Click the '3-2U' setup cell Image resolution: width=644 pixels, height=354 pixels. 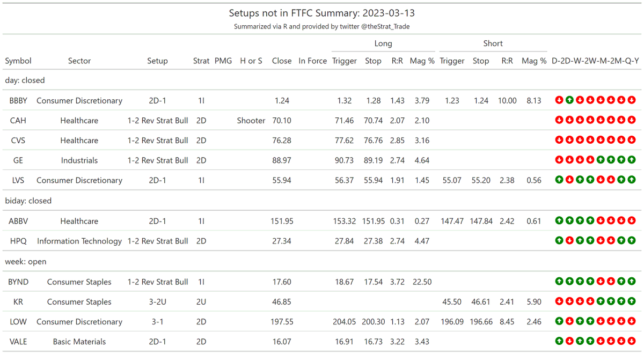[x=158, y=301]
